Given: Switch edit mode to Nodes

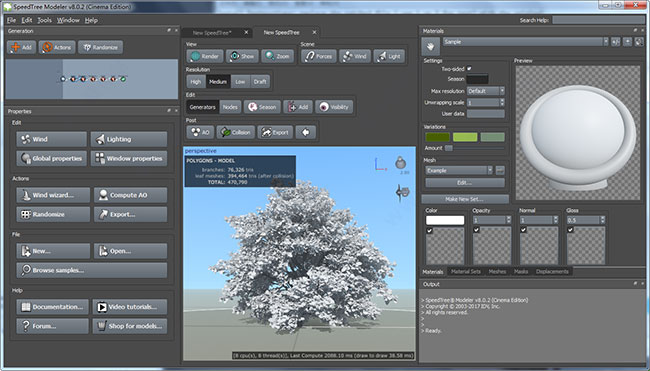Looking at the screenshot, I should point(230,107).
